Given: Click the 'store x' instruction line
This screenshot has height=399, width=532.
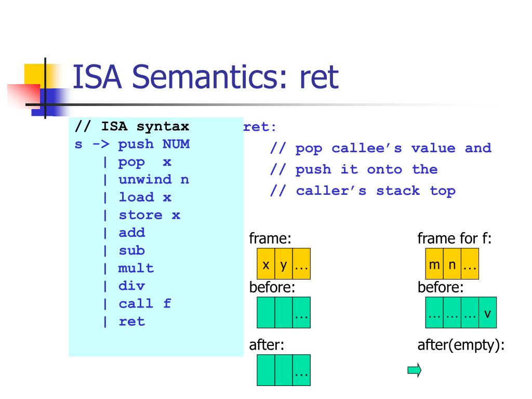Looking at the screenshot, I should coord(142,215).
